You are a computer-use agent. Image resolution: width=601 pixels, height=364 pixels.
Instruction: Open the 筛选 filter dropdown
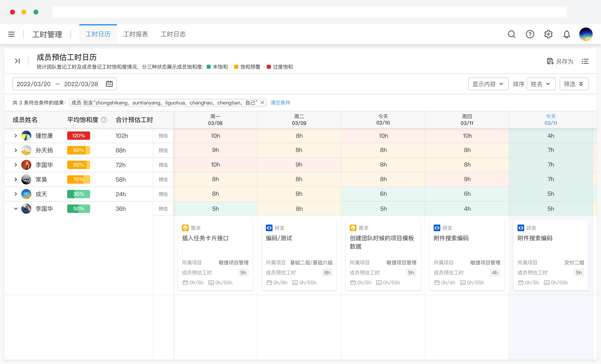574,84
